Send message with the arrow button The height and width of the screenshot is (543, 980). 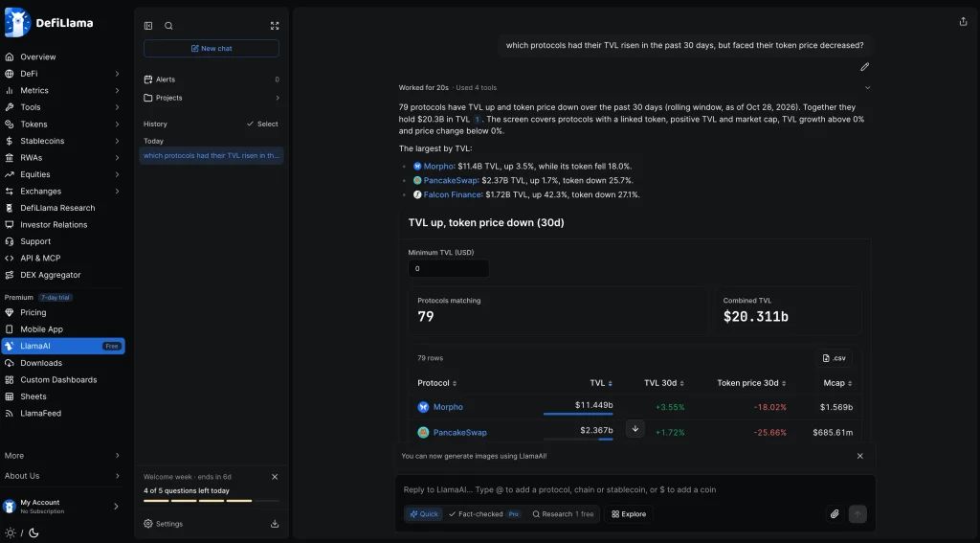[x=857, y=514]
